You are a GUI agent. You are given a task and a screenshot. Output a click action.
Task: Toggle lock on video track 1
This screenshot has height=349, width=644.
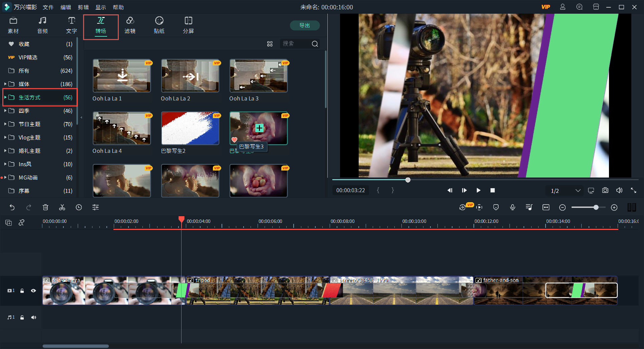[22, 291]
